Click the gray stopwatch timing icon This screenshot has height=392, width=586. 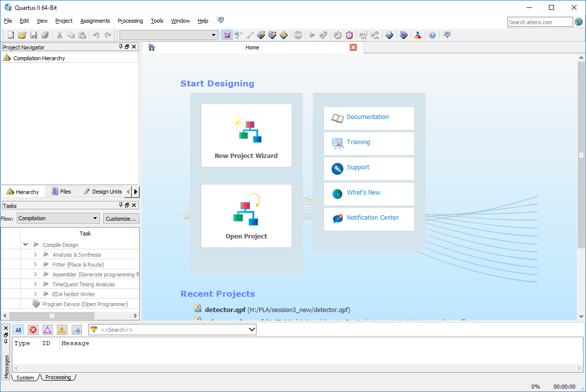coord(337,35)
